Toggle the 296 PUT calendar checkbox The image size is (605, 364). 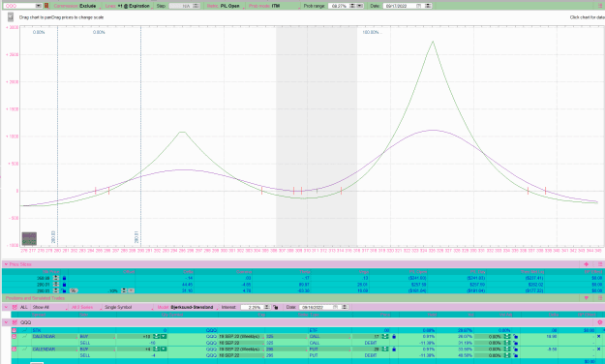[14, 349]
